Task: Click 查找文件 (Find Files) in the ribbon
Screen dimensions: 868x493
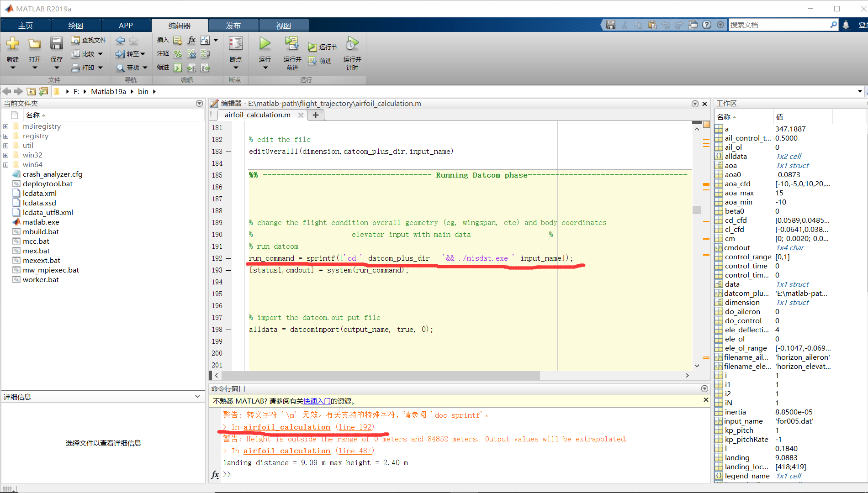Action: click(89, 40)
